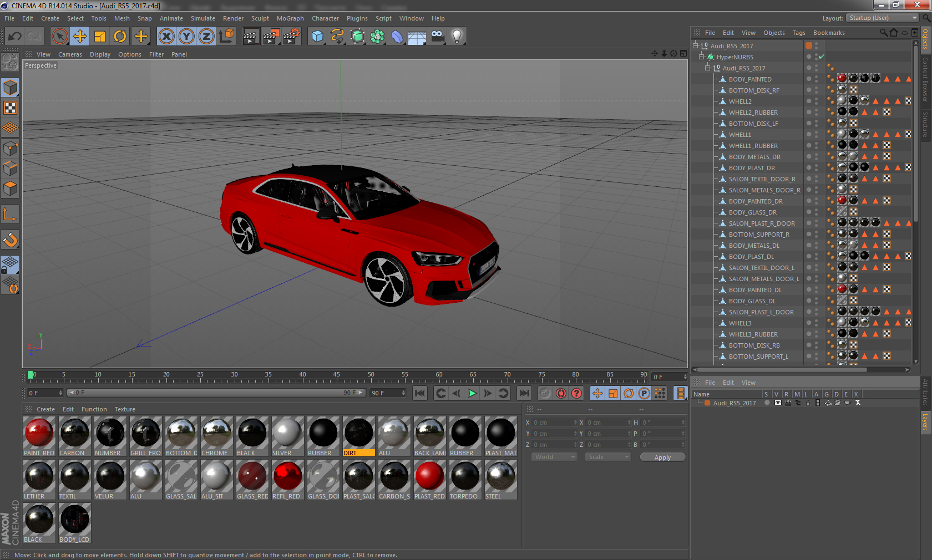Play the animation forward

[472, 393]
